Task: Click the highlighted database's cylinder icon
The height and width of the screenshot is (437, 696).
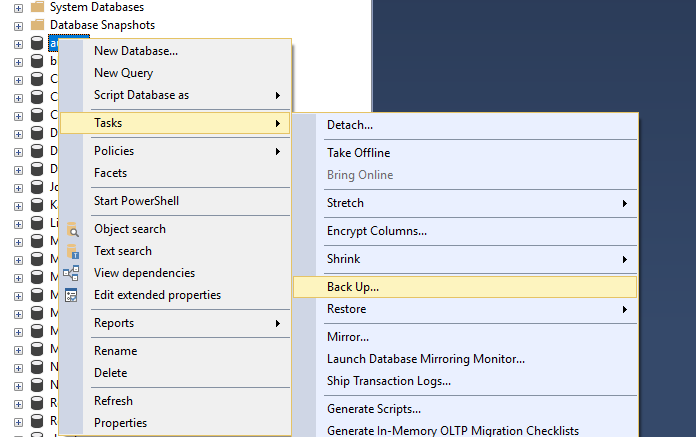Action: pos(37,43)
